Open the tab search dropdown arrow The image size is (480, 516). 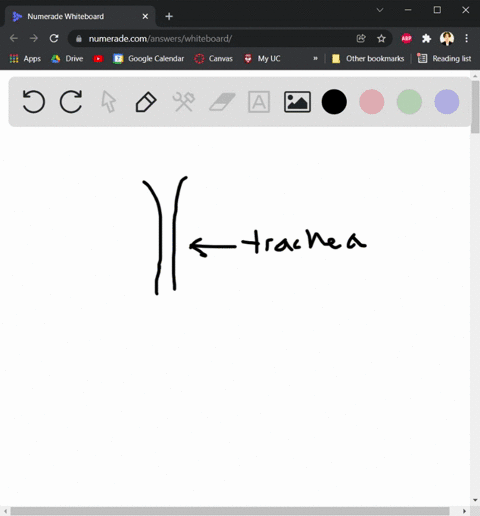(x=380, y=10)
